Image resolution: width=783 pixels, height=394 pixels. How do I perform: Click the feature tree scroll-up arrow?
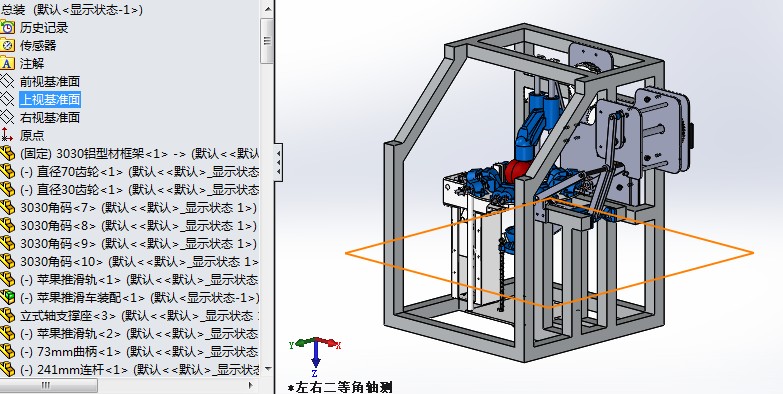point(267,9)
